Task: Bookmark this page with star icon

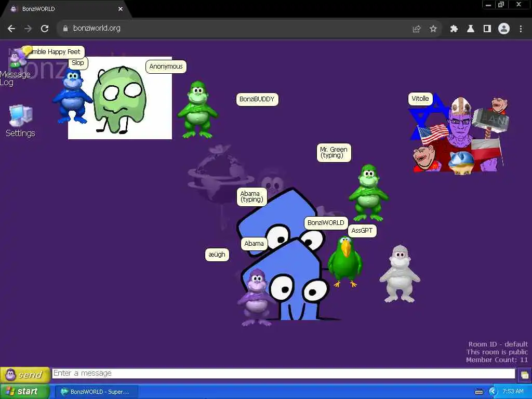Action: 433,29
